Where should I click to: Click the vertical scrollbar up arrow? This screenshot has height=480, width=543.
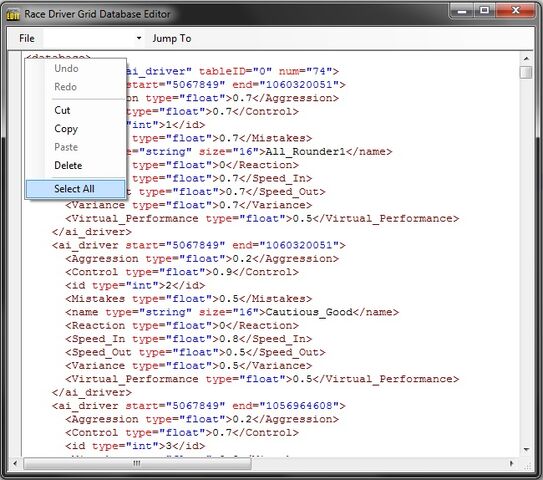(526, 59)
